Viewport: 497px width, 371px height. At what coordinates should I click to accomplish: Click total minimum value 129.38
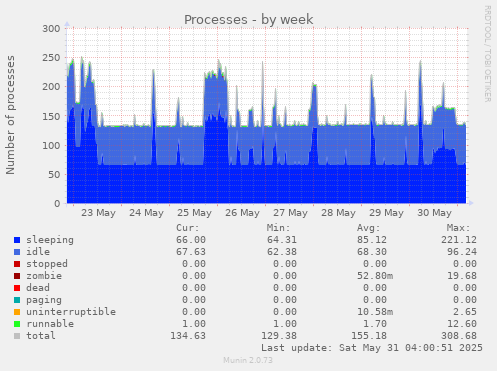pos(279,336)
